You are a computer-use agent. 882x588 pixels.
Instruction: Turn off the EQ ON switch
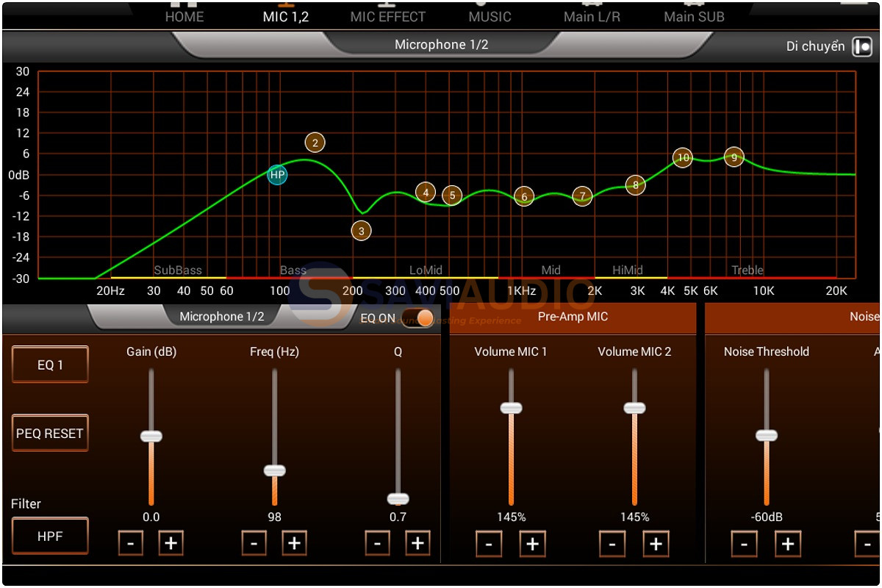(x=417, y=318)
